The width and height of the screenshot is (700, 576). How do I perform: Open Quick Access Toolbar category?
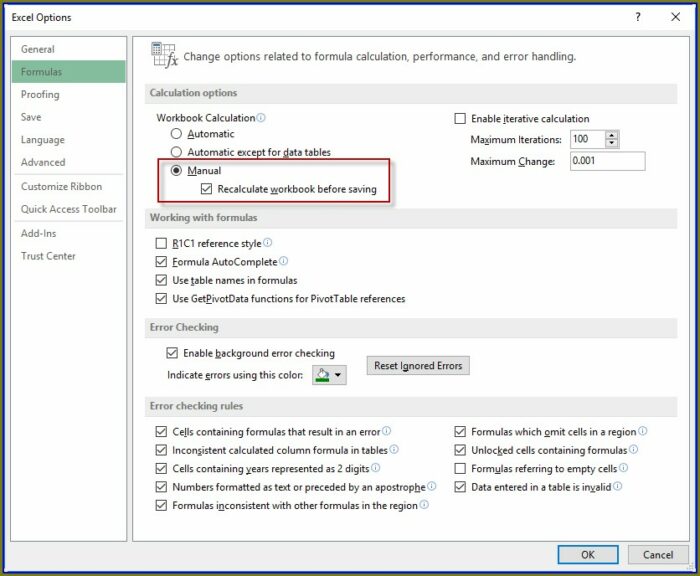point(69,209)
